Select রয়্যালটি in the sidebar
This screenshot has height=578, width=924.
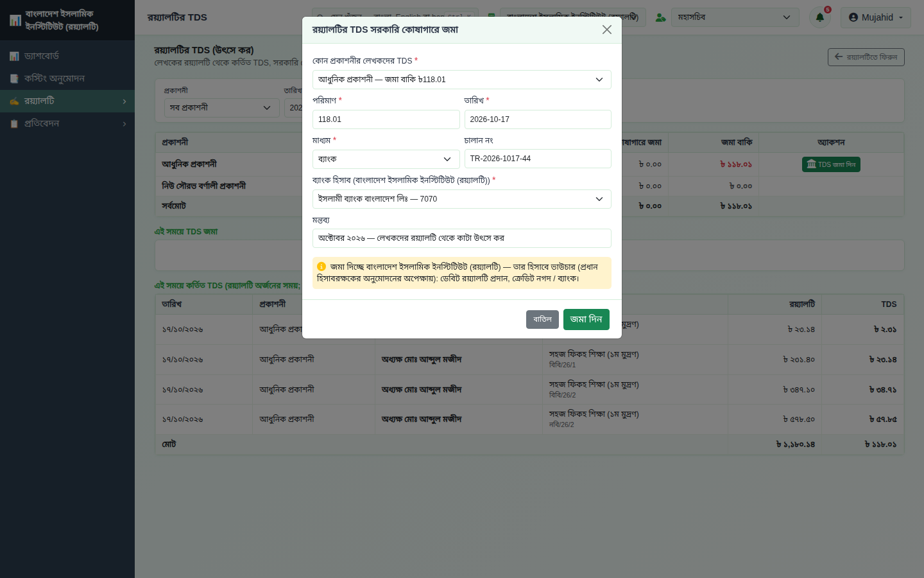pos(67,101)
